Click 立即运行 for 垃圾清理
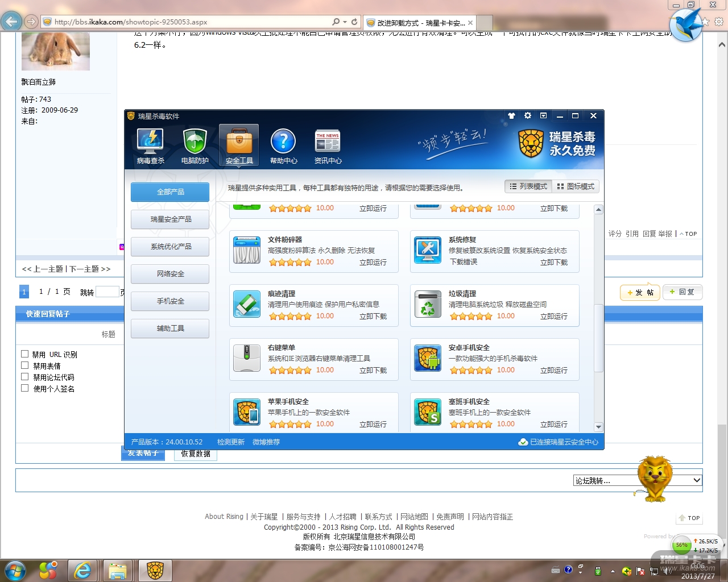728x582 pixels. 554,317
